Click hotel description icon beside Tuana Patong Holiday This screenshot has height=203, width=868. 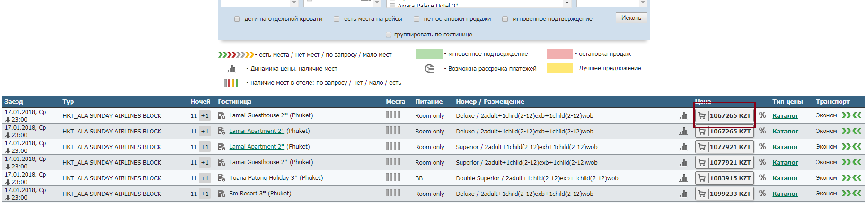pos(221,178)
